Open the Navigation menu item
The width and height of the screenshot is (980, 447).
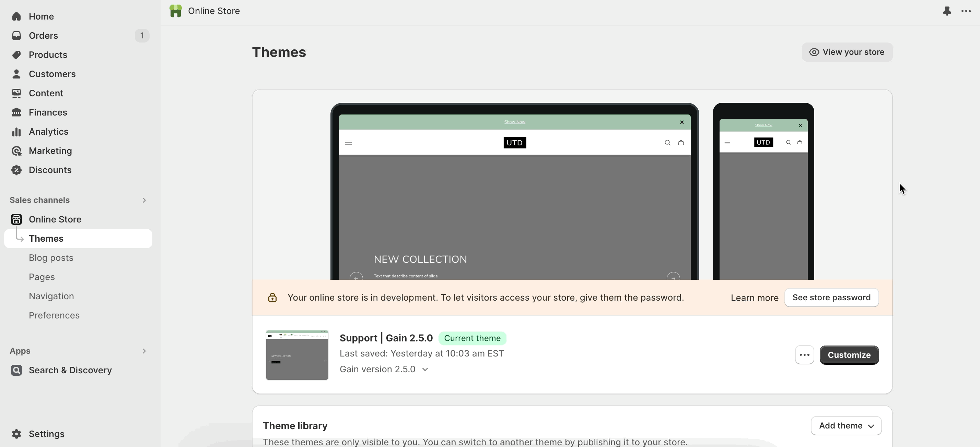tap(51, 296)
